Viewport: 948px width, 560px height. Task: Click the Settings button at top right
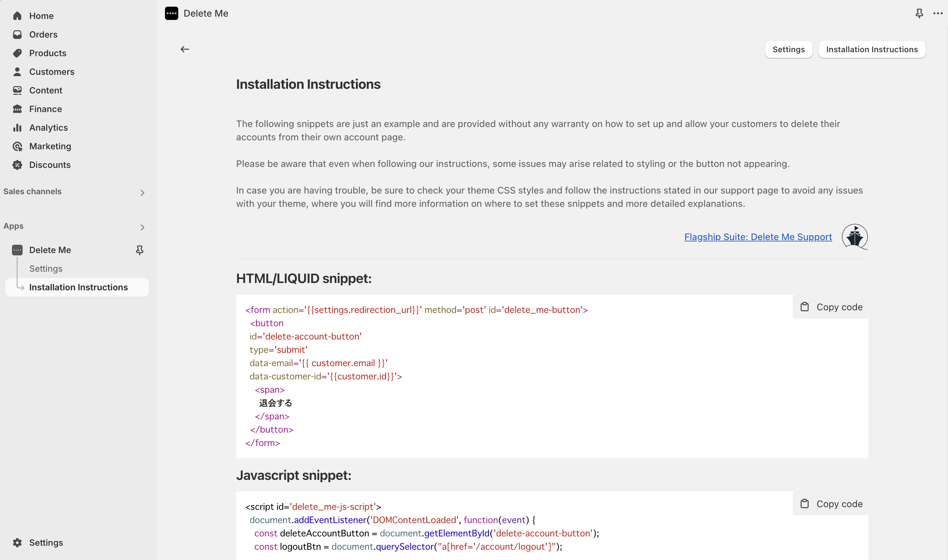789,49
